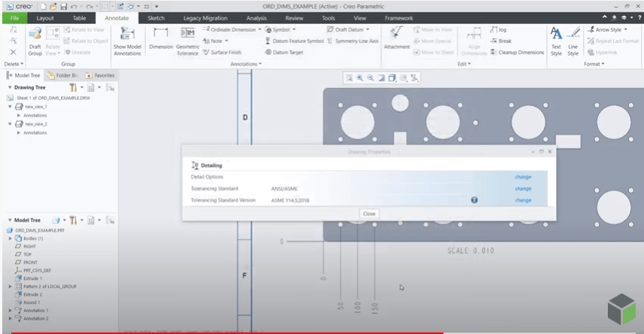Click the Surface Finish tool

(x=221, y=52)
